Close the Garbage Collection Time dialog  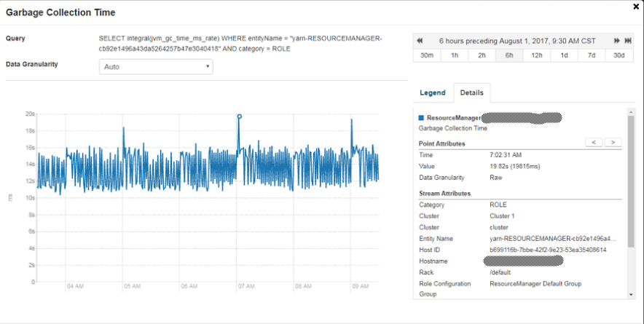coord(636,6)
